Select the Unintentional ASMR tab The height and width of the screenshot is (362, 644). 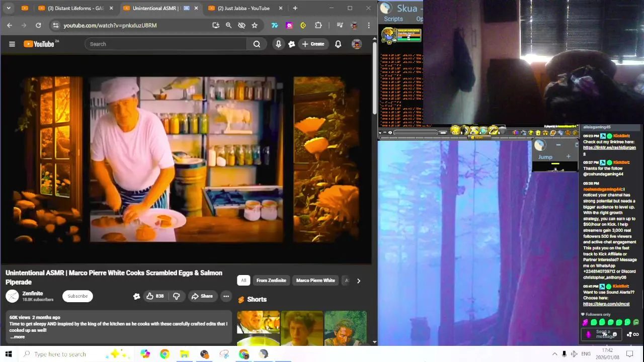coord(160,8)
